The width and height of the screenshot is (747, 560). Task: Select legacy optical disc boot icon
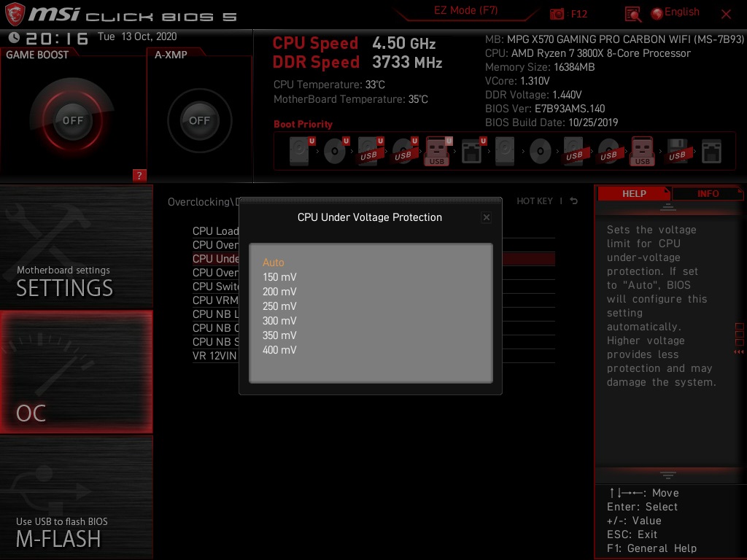[541, 152]
